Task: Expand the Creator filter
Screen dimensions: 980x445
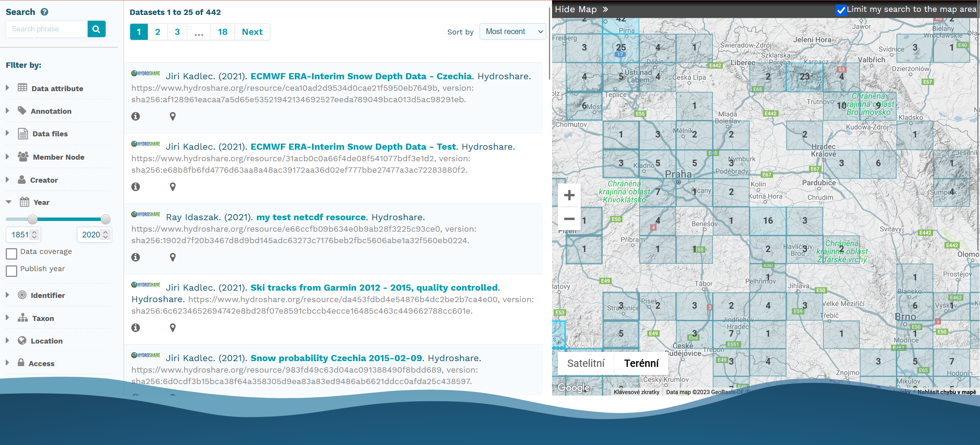Action: [7, 179]
